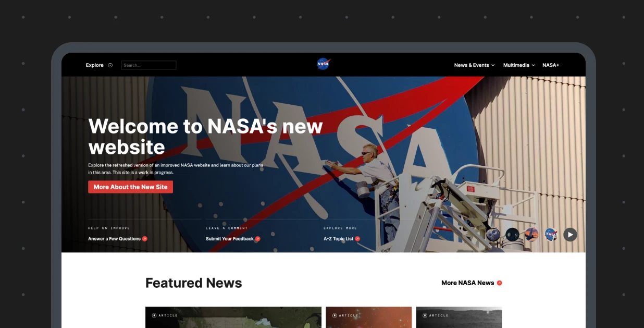Click red arrow icon beside More NASA News
644x328 pixels.
click(x=499, y=283)
